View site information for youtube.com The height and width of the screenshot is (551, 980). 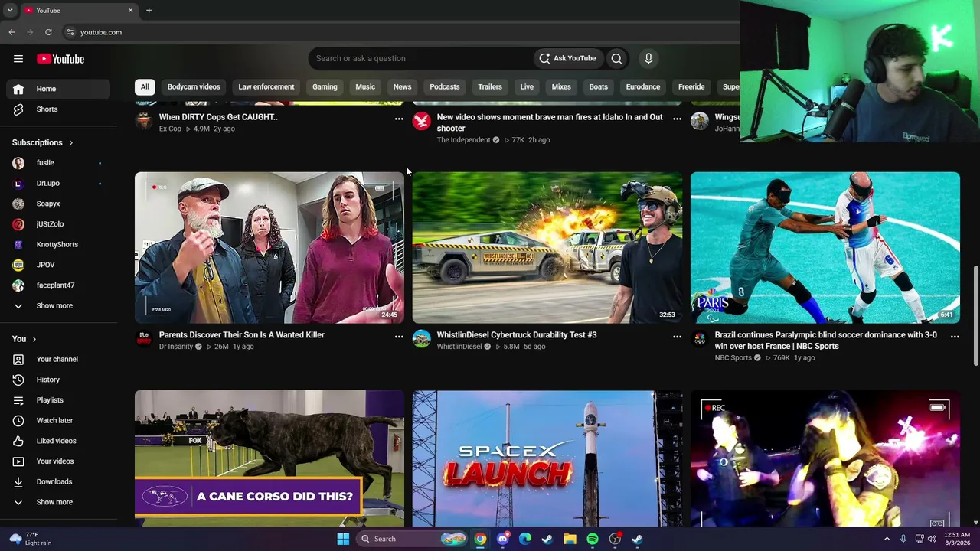click(x=70, y=32)
